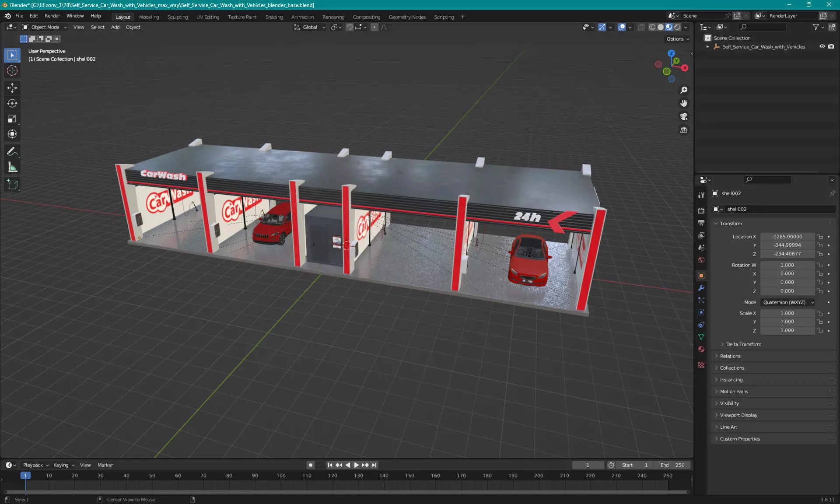Image resolution: width=840 pixels, height=504 pixels.
Task: Switch to Wireframe viewport shading
Action: tap(652, 27)
